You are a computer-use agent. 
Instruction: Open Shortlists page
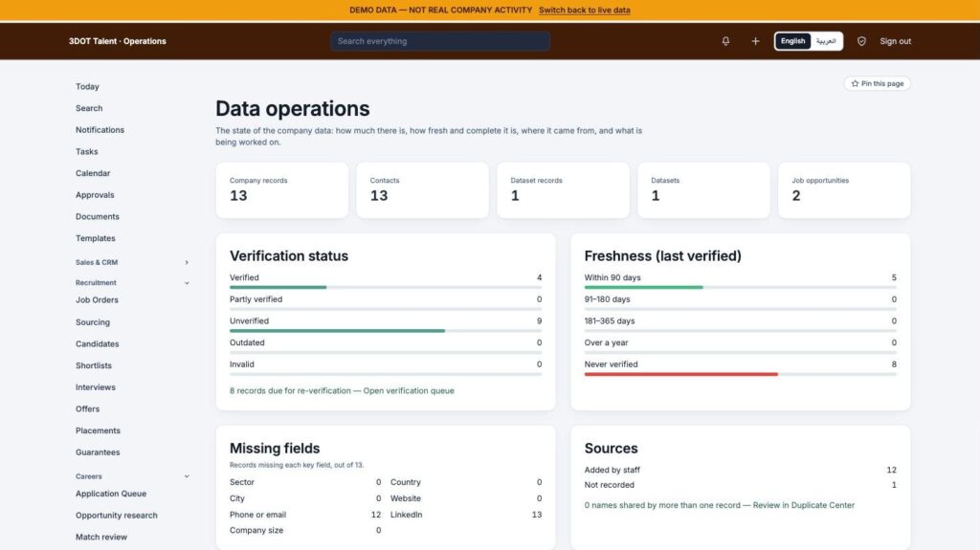[x=94, y=365]
